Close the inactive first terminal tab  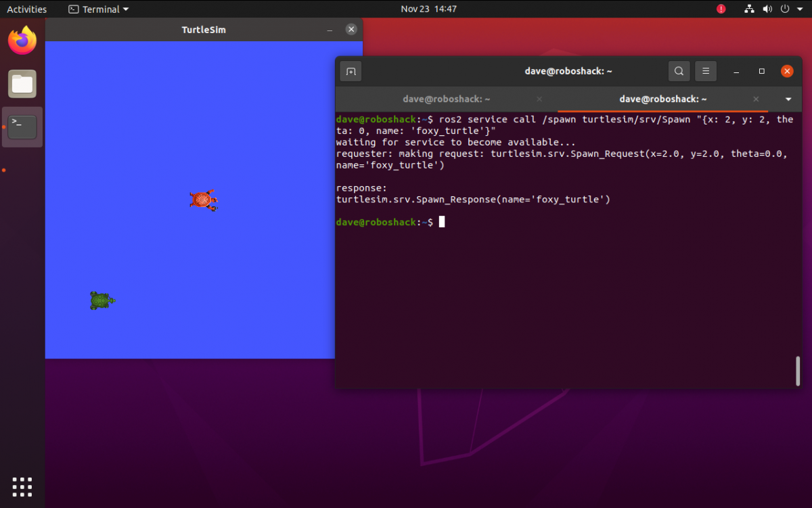point(539,99)
